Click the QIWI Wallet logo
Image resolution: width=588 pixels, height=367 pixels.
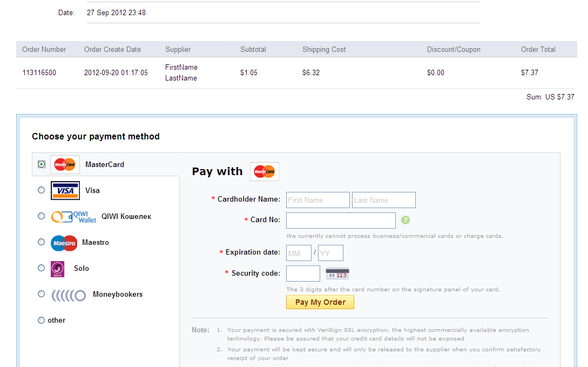coord(73,217)
